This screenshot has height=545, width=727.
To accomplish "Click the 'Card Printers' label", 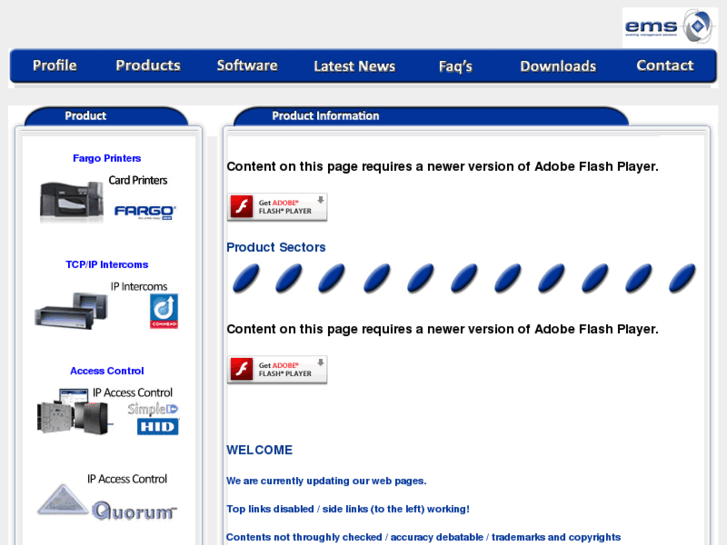I will 138,180.
